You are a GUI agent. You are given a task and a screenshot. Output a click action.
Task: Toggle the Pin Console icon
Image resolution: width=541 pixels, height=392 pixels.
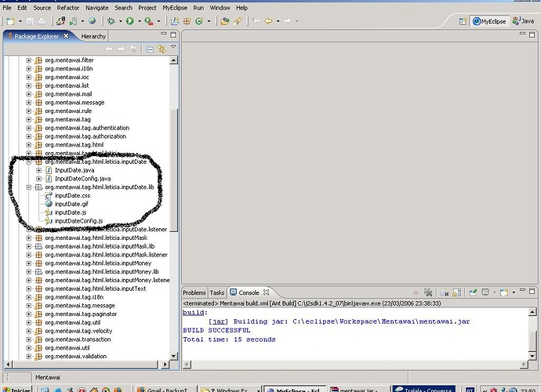pyautogui.click(x=473, y=292)
